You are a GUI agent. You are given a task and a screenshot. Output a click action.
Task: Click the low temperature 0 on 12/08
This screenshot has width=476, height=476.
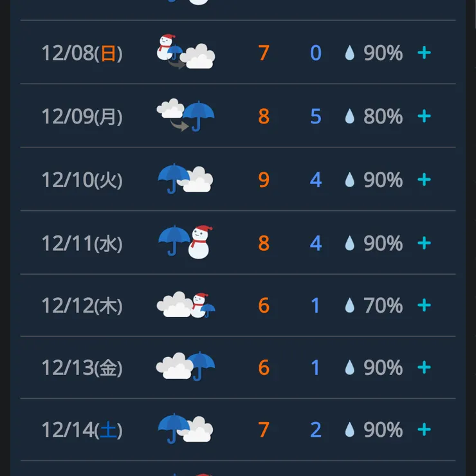coord(315,53)
